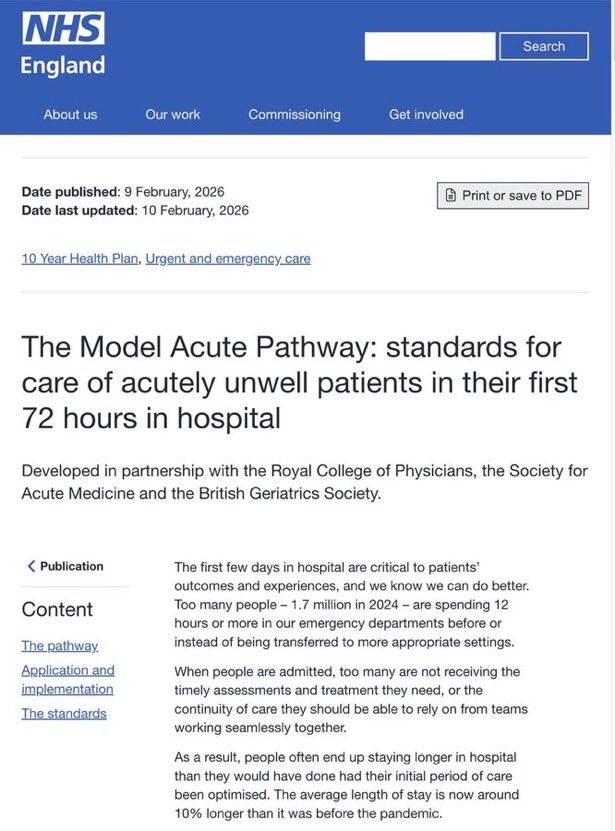The height and width of the screenshot is (831, 615).
Task: Click the back chevron beside Publication
Action: point(31,566)
